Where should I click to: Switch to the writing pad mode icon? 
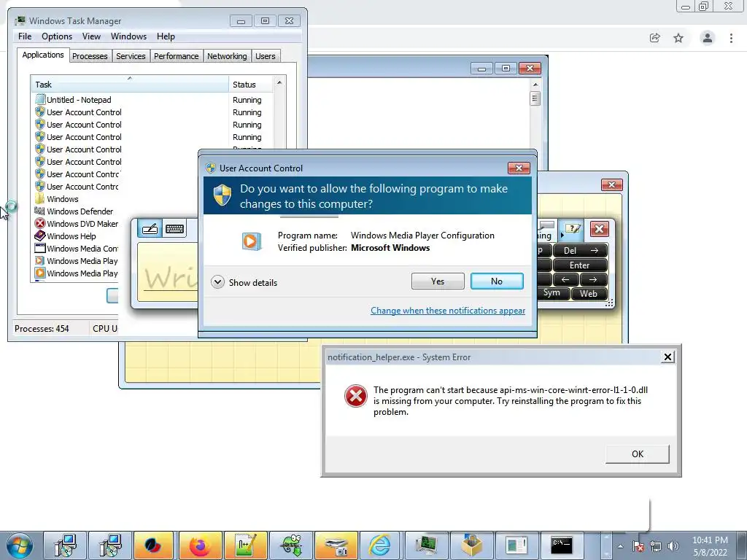point(150,228)
